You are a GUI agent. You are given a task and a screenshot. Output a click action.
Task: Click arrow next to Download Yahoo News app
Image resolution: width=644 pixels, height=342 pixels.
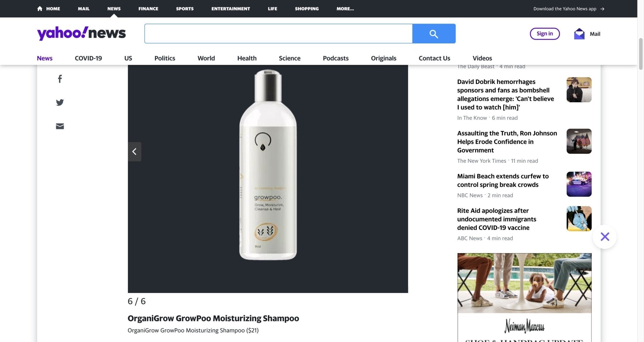pyautogui.click(x=602, y=9)
